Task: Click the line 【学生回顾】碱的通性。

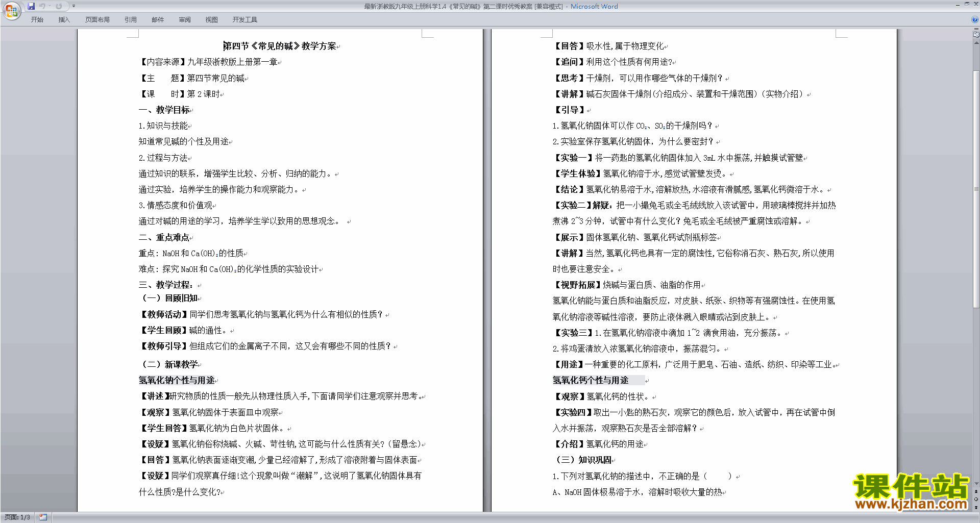Action: pos(184,330)
